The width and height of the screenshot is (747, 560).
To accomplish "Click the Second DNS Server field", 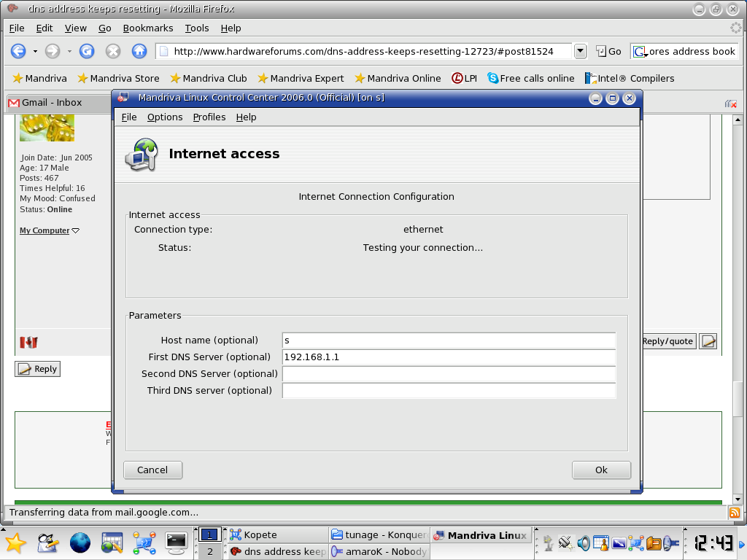I will 449,374.
